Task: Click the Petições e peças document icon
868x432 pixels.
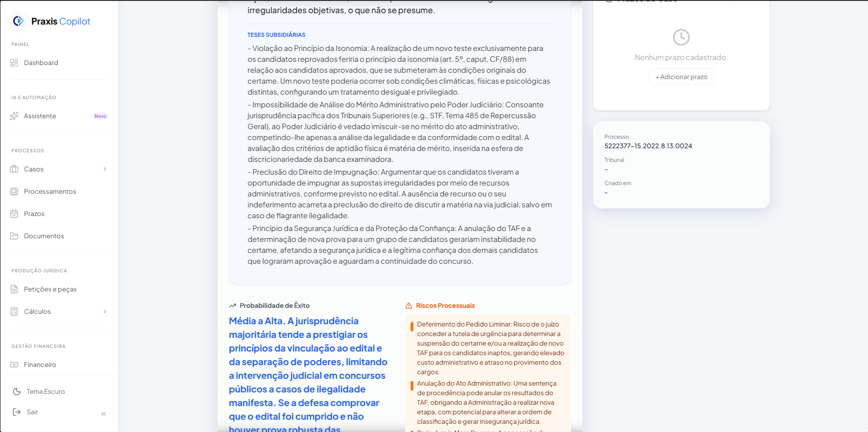Action: pos(14,289)
